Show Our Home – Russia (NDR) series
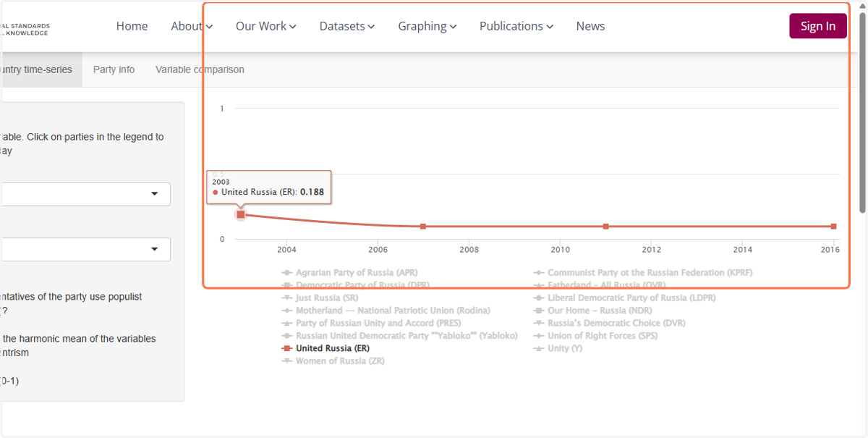The width and height of the screenshot is (868, 438). coord(592,311)
